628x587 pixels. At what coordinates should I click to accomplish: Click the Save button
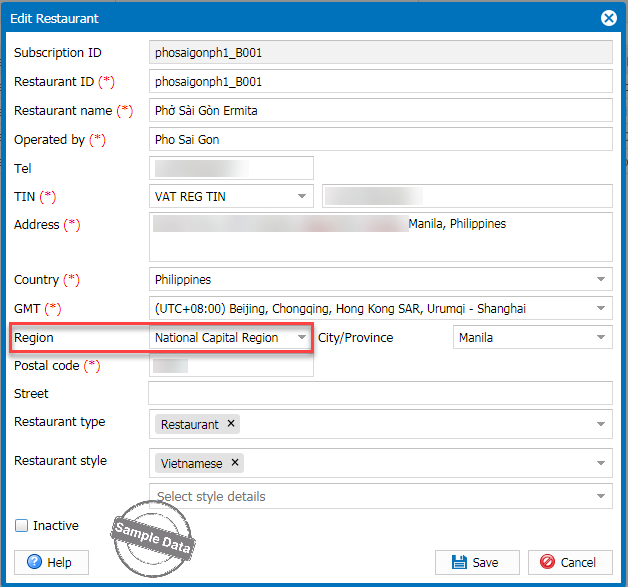[x=476, y=562]
